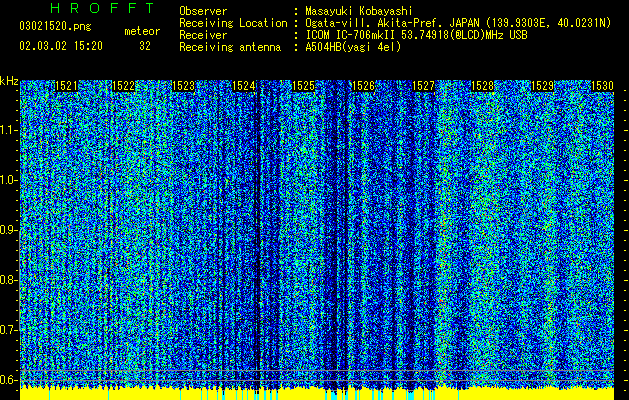The height and width of the screenshot is (400, 629).
Task: Click the 1524 time marker
Action: tap(243, 86)
